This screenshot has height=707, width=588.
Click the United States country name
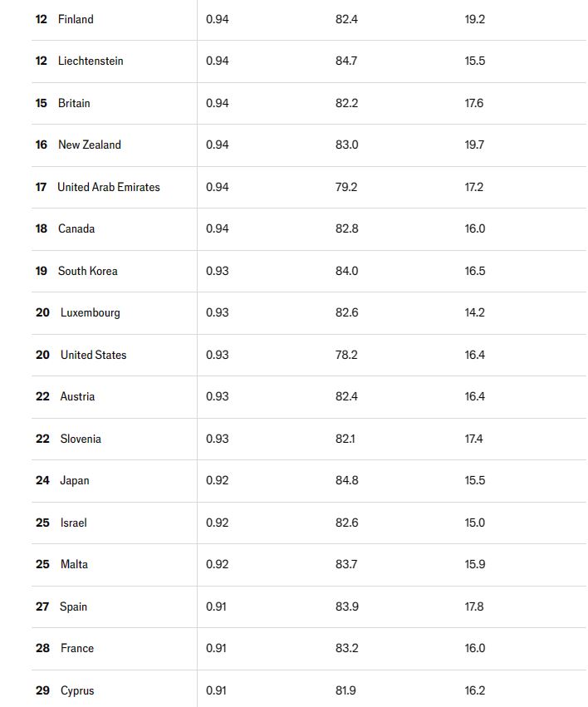94,355
